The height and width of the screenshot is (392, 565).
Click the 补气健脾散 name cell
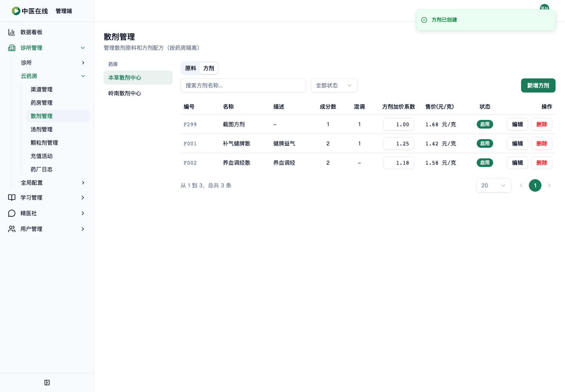pos(237,143)
